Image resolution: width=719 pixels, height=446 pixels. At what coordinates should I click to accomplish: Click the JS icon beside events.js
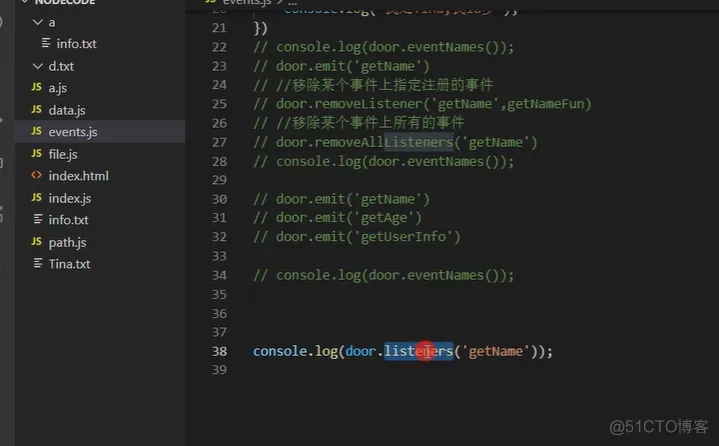tap(37, 131)
